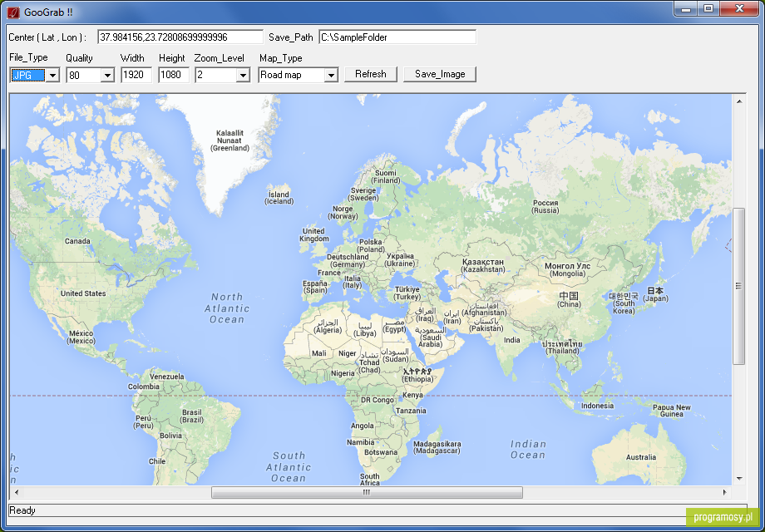Click the Papua New Guinea label
Screen dimensions: 765x532
tap(672, 411)
